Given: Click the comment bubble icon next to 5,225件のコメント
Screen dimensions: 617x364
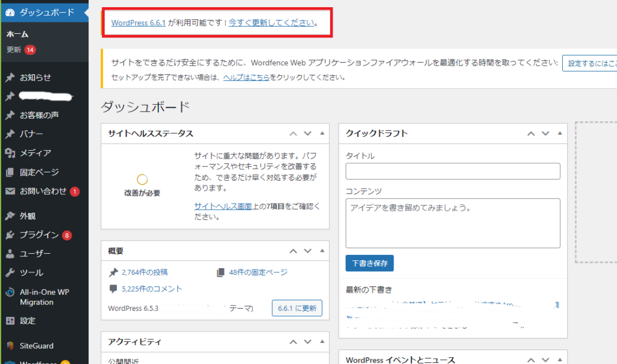Looking at the screenshot, I should pyautogui.click(x=113, y=289).
